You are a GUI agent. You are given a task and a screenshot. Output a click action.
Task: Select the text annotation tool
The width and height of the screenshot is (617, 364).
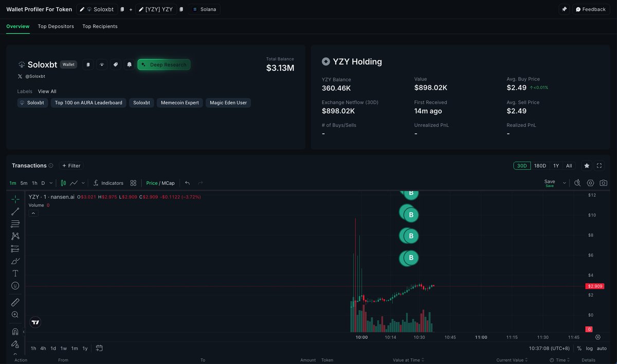[15, 274]
